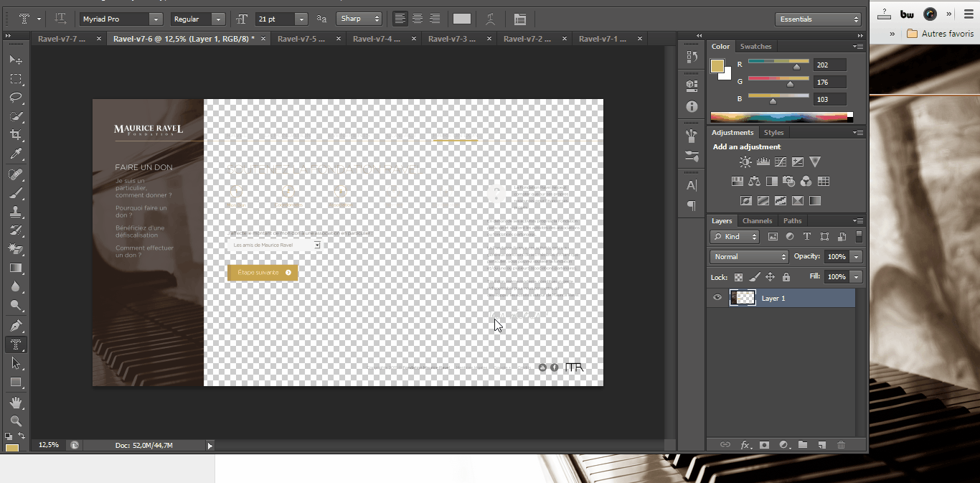Hide Layer 1 with eye icon

pos(717,298)
